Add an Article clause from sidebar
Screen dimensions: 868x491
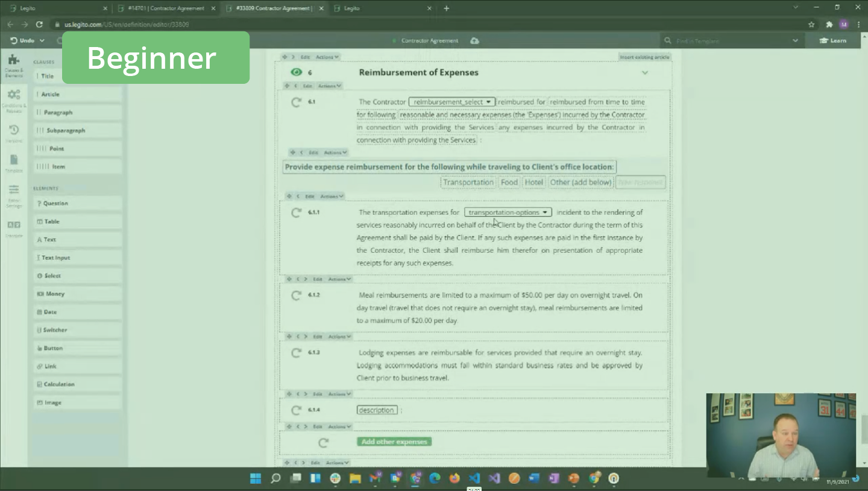tap(78, 94)
